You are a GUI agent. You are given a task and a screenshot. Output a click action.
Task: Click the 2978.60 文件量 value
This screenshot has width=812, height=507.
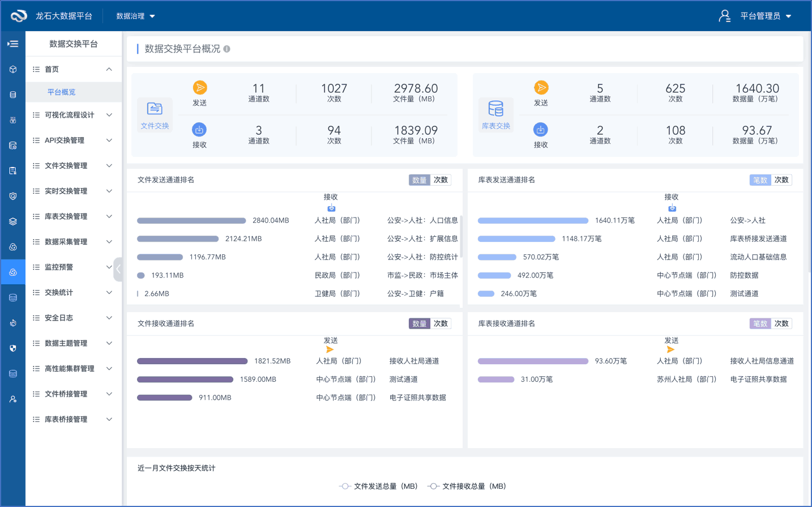pyautogui.click(x=416, y=88)
